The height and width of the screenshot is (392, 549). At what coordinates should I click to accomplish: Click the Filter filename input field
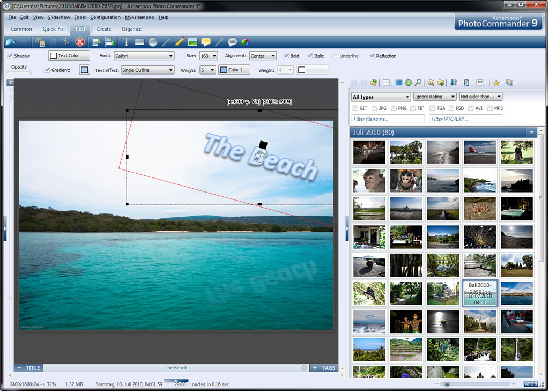[x=388, y=119]
